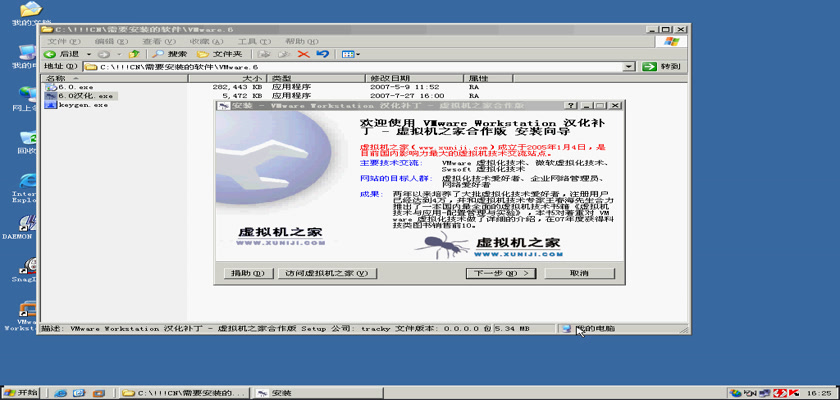Image resolution: width=840 pixels, height=400 pixels.
Task: Sort by the 大小 column header
Action: click(x=228, y=79)
